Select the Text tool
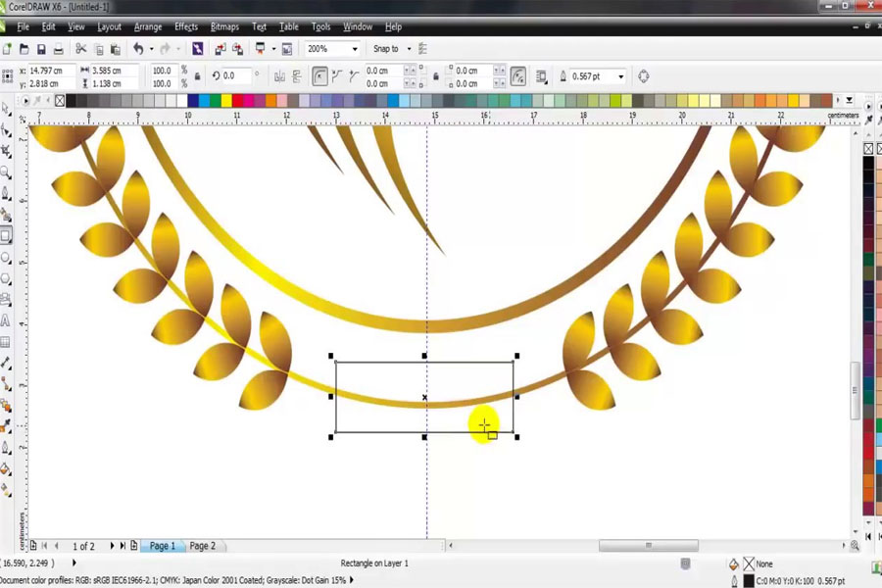 coord(6,320)
